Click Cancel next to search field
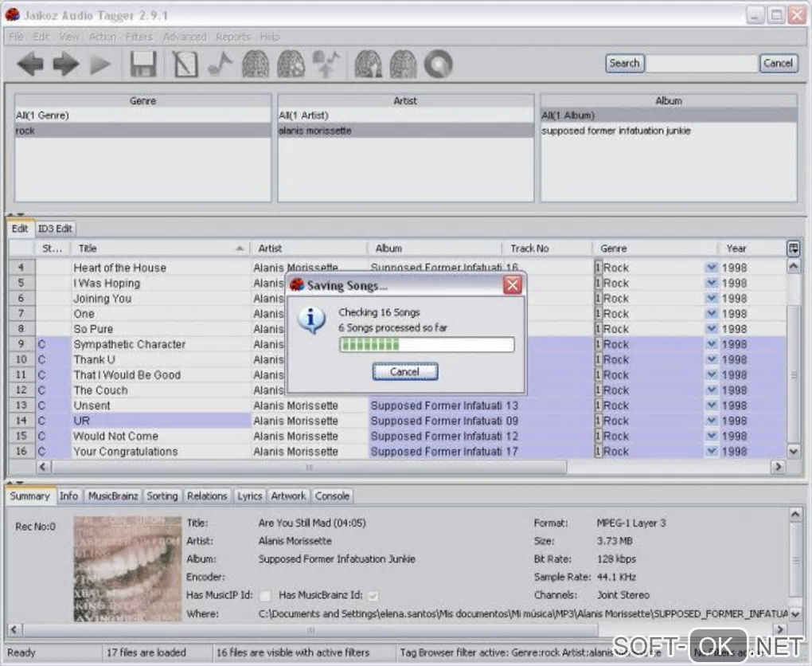812x666 pixels. click(x=778, y=63)
